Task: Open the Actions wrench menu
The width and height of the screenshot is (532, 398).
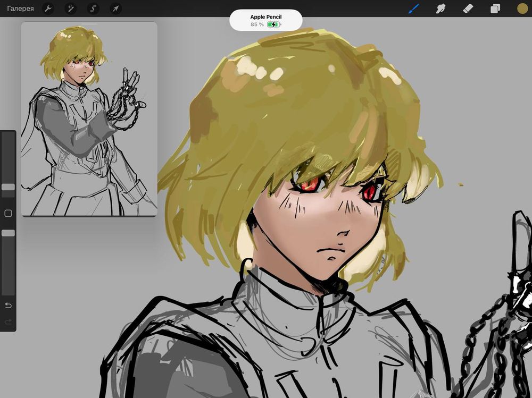Action: [48, 9]
